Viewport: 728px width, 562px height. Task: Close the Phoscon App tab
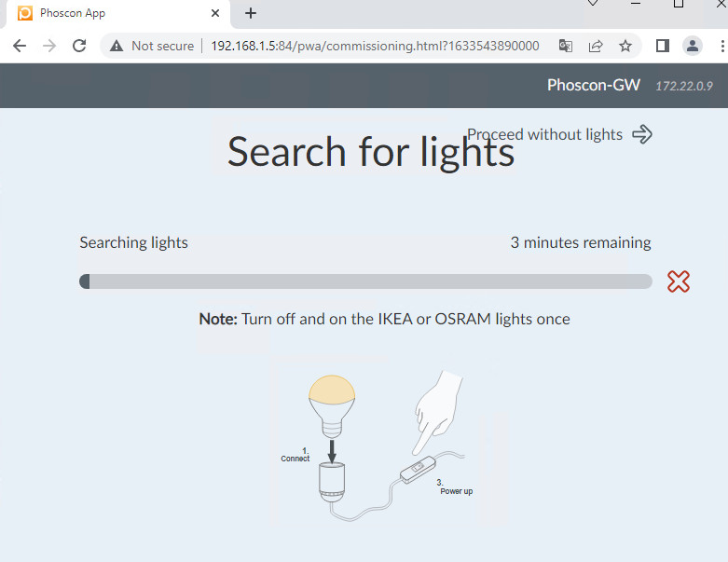click(x=215, y=13)
